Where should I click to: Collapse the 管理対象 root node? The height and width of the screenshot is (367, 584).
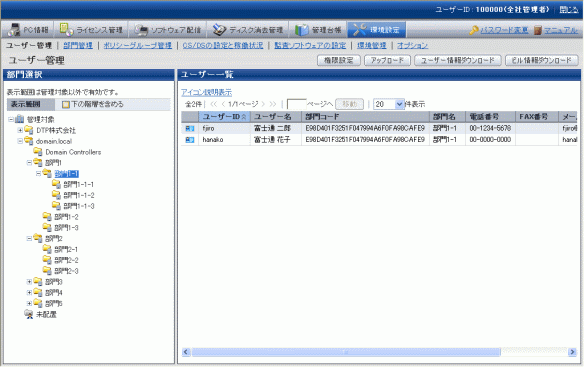pyautogui.click(x=11, y=120)
